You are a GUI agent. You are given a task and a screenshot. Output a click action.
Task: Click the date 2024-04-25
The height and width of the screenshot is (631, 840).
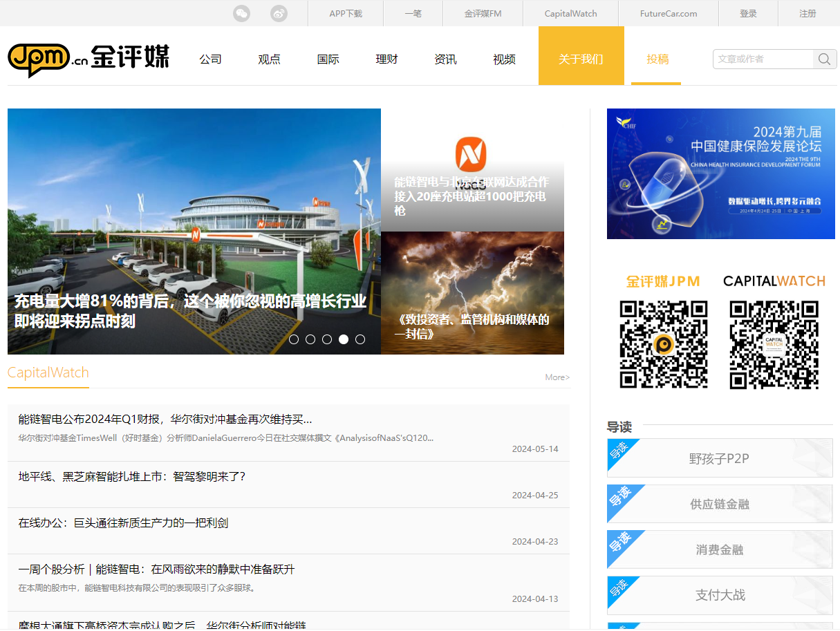pos(535,496)
